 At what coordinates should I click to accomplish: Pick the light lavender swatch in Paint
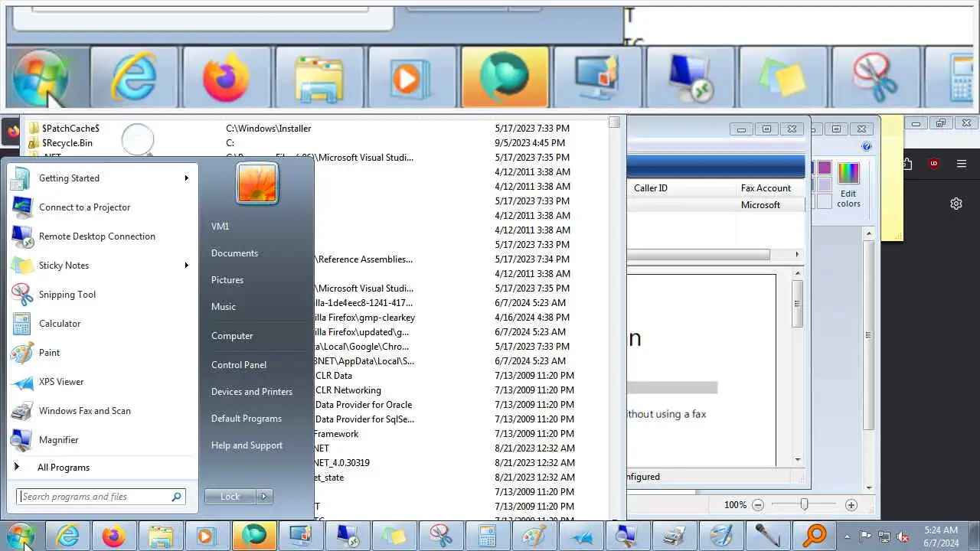tap(825, 184)
